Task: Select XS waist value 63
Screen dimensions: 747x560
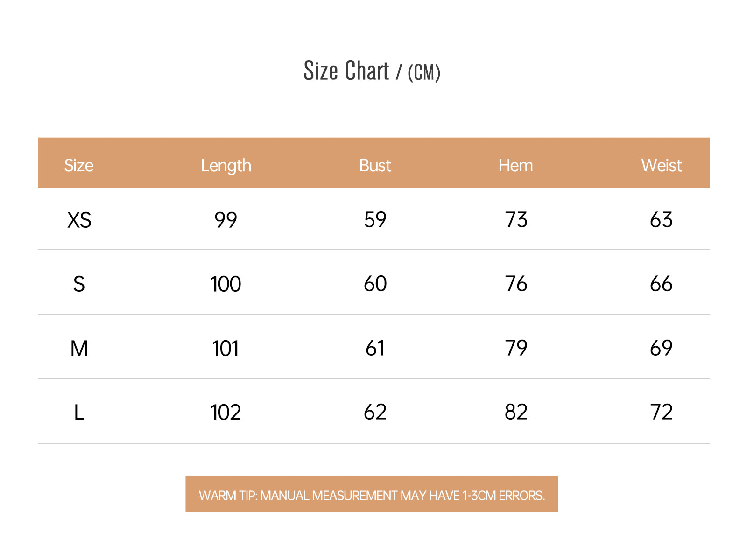Action: pos(662,220)
